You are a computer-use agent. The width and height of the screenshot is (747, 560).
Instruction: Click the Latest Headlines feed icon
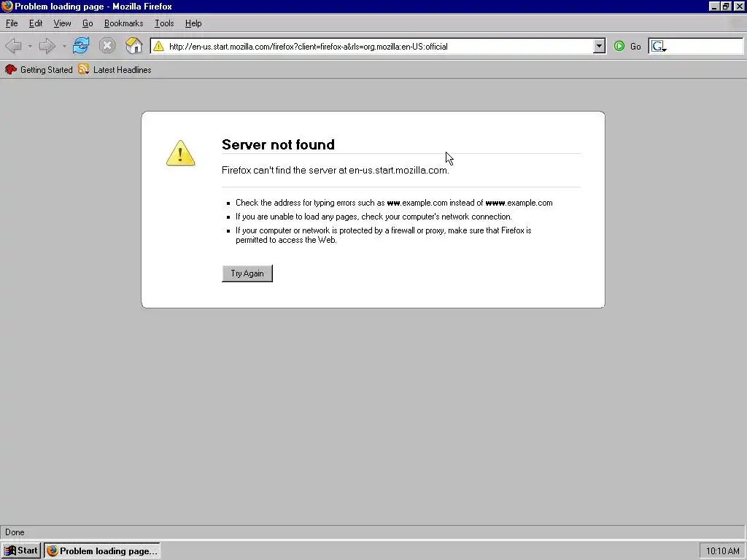84,69
